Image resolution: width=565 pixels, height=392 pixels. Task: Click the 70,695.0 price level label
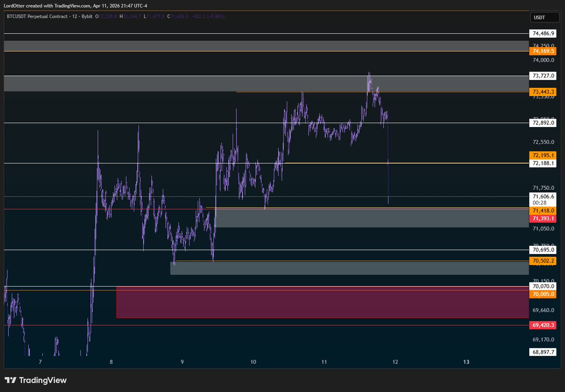click(x=543, y=250)
